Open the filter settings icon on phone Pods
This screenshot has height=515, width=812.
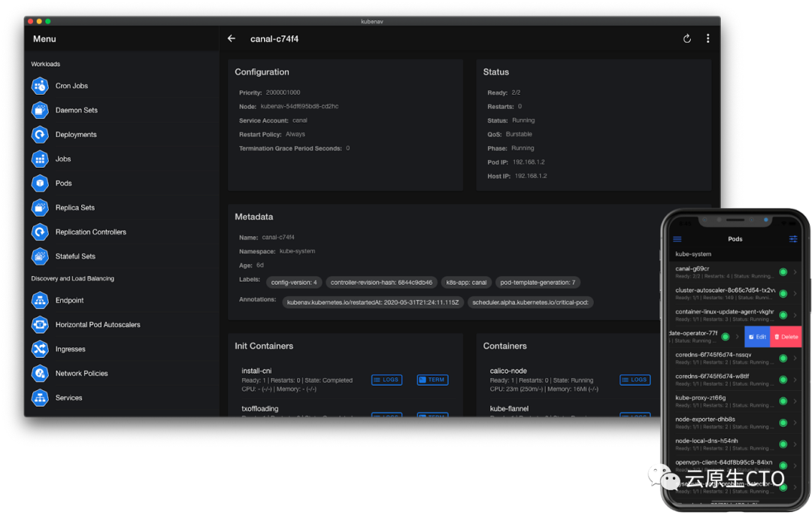tap(793, 239)
